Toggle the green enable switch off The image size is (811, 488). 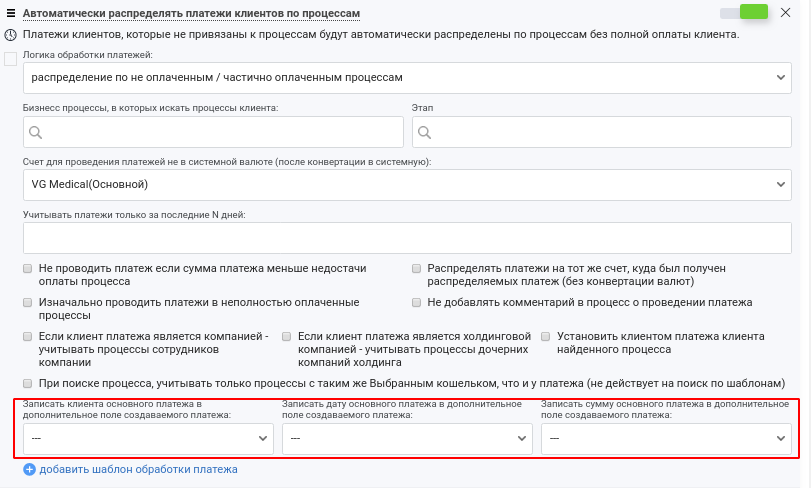tap(744, 12)
